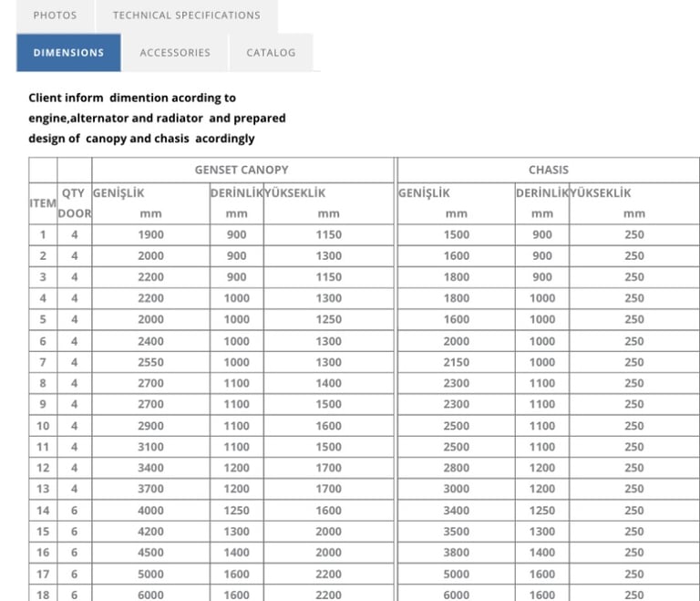Open the Photos tab
700x601 pixels.
pyautogui.click(x=55, y=16)
